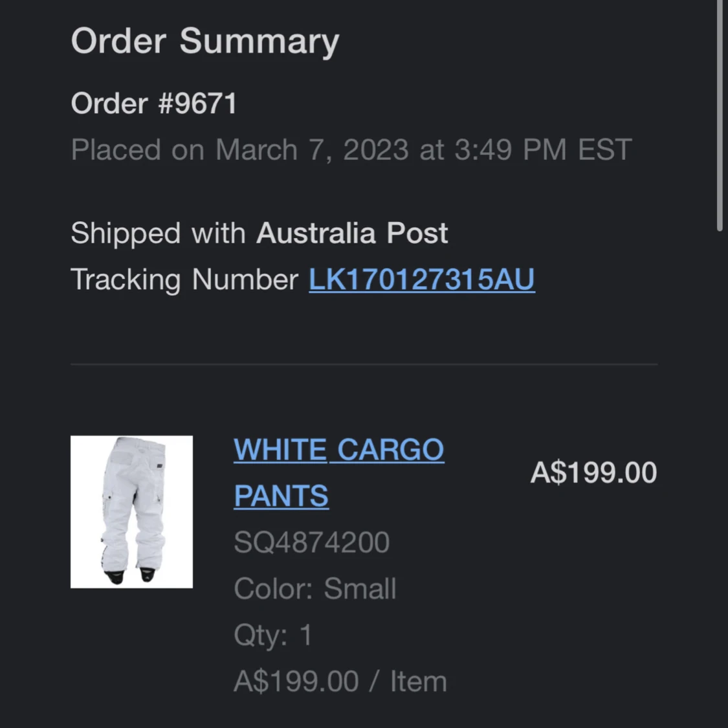Click the A$199.00 / Item unit price
This screenshot has height=728, width=728.
340,681
